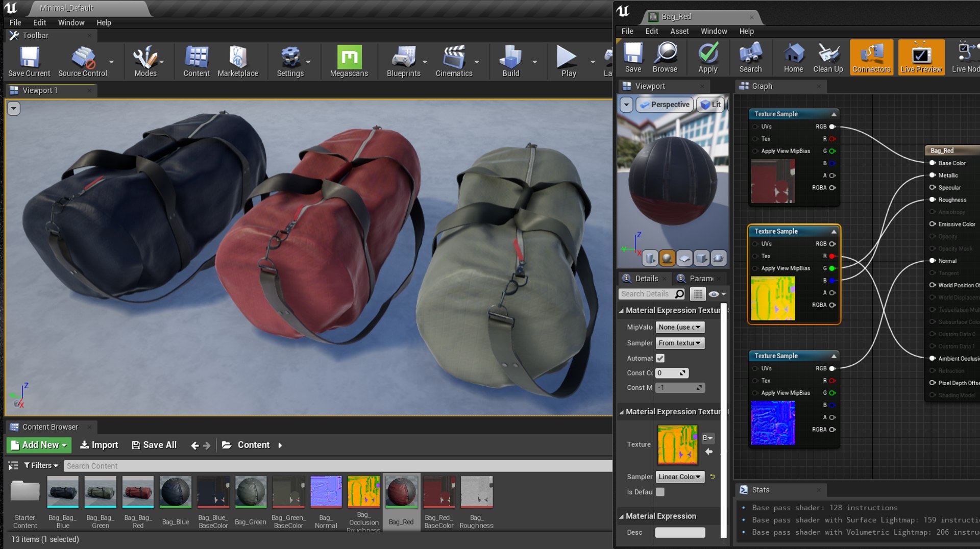Select the Stats tab

[x=760, y=490]
